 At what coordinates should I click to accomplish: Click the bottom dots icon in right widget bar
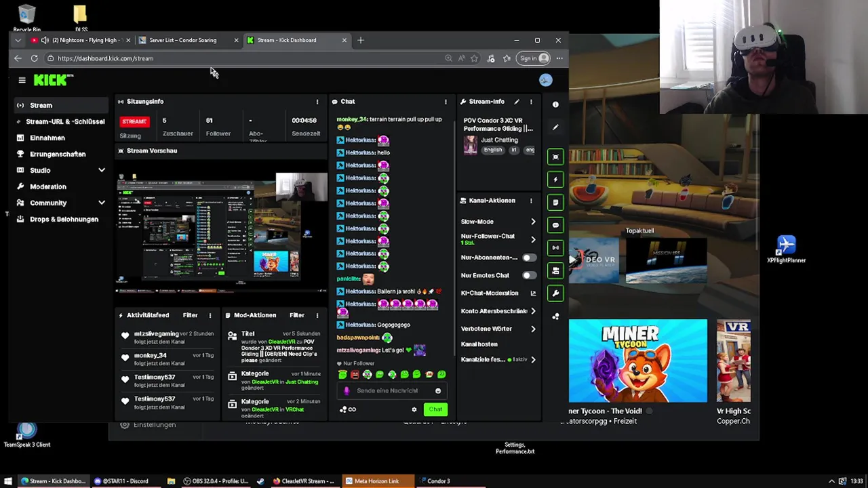click(x=555, y=317)
